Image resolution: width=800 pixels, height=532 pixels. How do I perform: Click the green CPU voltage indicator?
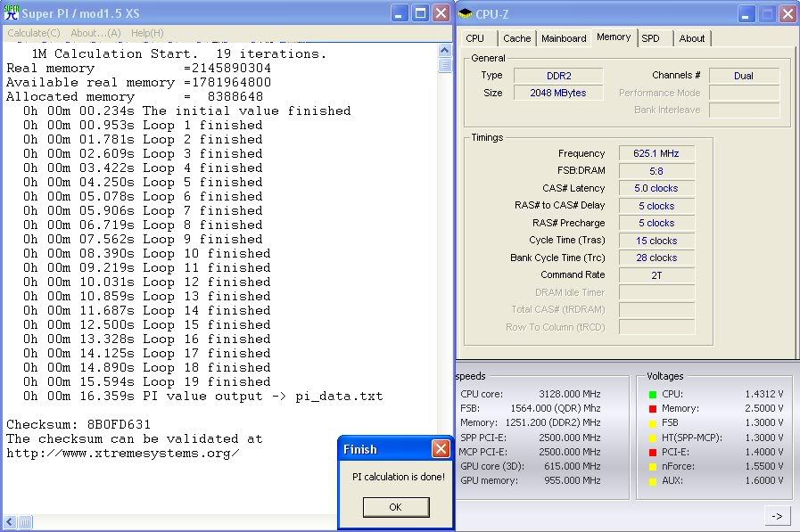[x=652, y=395]
